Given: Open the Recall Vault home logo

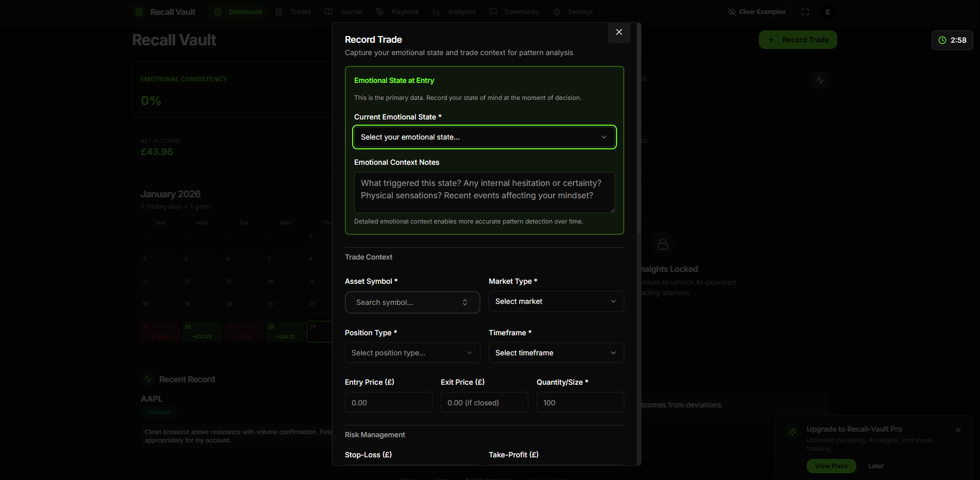Looking at the screenshot, I should (165, 11).
